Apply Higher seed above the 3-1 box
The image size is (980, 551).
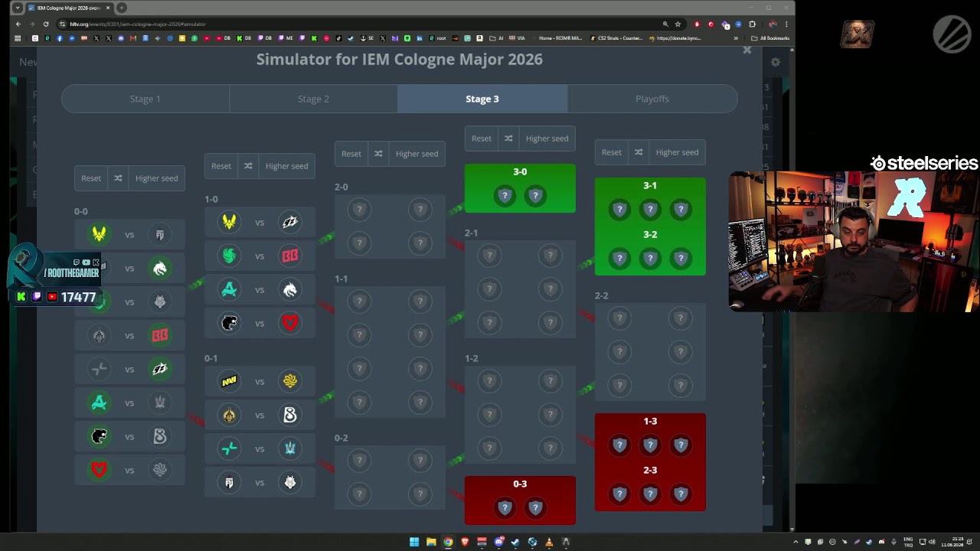(677, 152)
